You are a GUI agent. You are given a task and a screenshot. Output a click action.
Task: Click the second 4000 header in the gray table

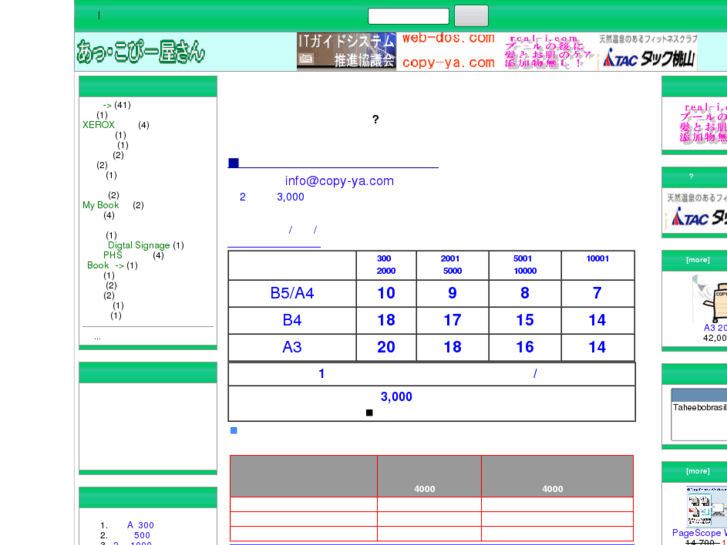[x=552, y=489]
